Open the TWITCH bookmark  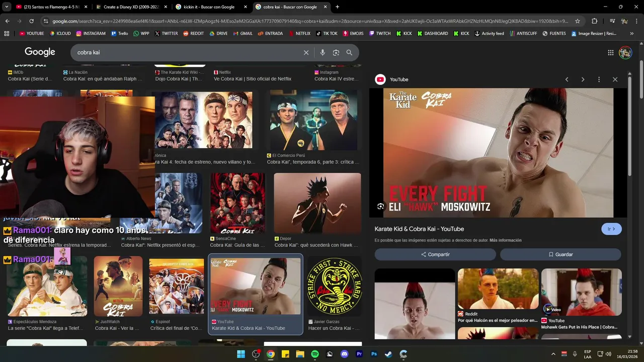(x=379, y=34)
